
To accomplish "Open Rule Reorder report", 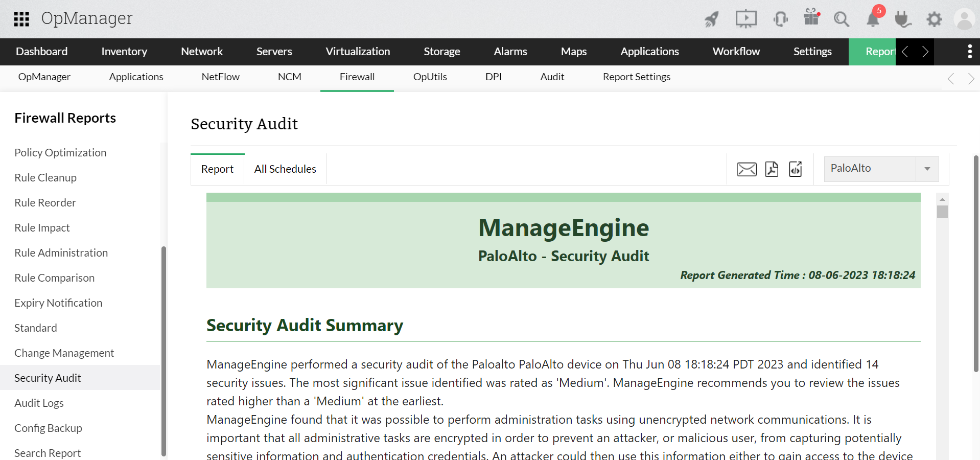I will click(x=45, y=203).
